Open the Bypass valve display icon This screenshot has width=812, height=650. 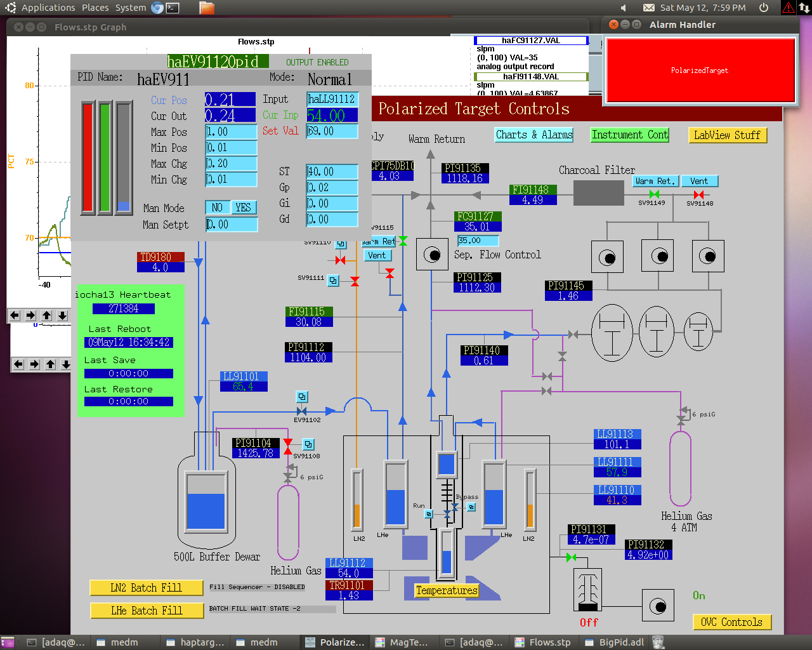pos(471,507)
